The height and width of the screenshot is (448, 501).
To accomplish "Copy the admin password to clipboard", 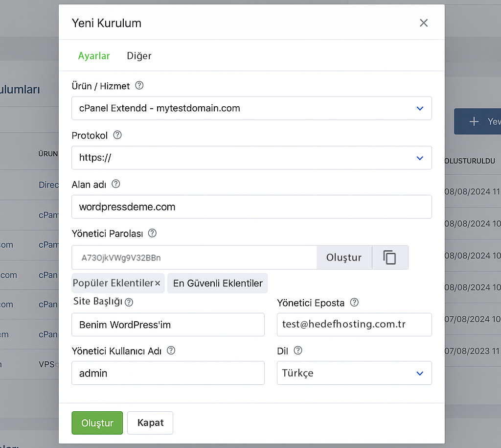I will (390, 258).
